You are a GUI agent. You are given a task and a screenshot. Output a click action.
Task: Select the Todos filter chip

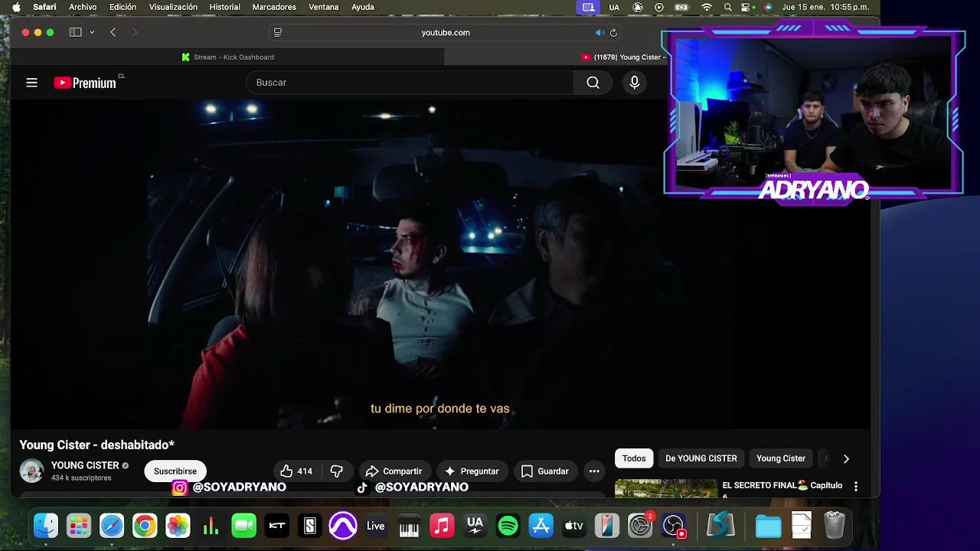(634, 458)
